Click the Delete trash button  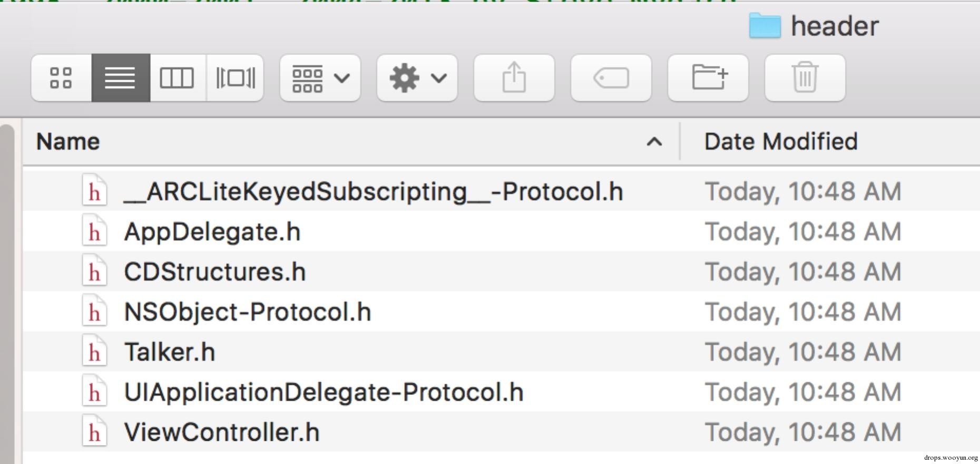coord(805,78)
